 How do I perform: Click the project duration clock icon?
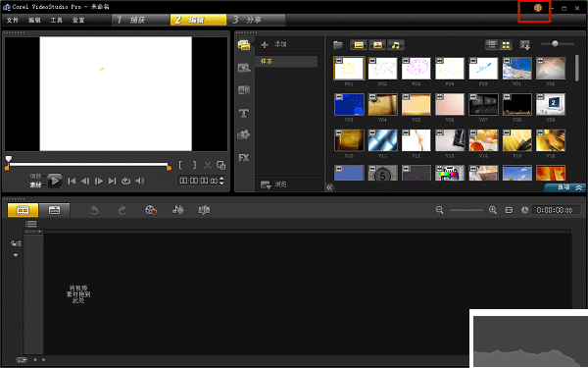(x=525, y=210)
